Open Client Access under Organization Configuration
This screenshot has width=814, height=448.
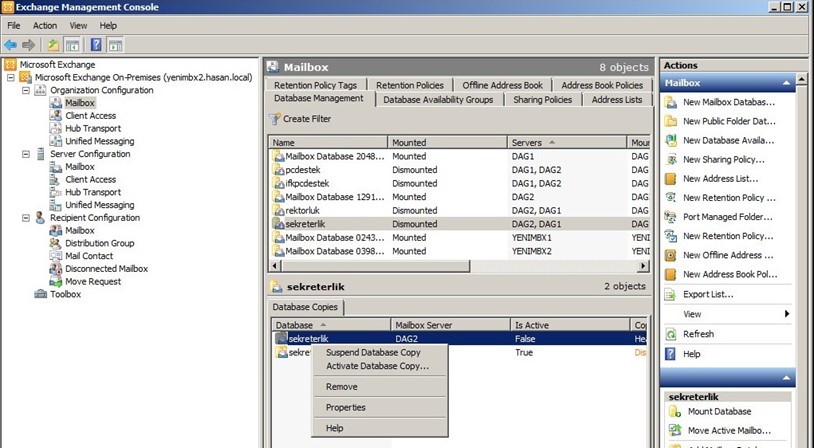(x=90, y=116)
